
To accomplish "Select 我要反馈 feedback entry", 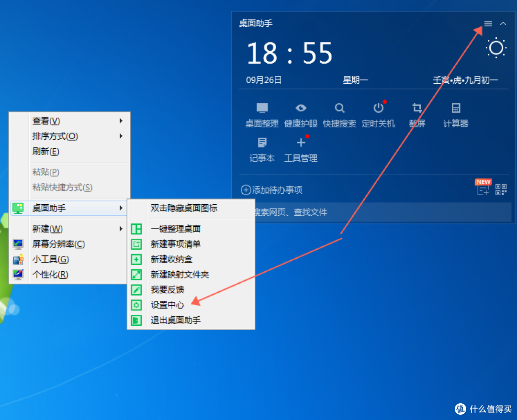I will pyautogui.click(x=191, y=289).
